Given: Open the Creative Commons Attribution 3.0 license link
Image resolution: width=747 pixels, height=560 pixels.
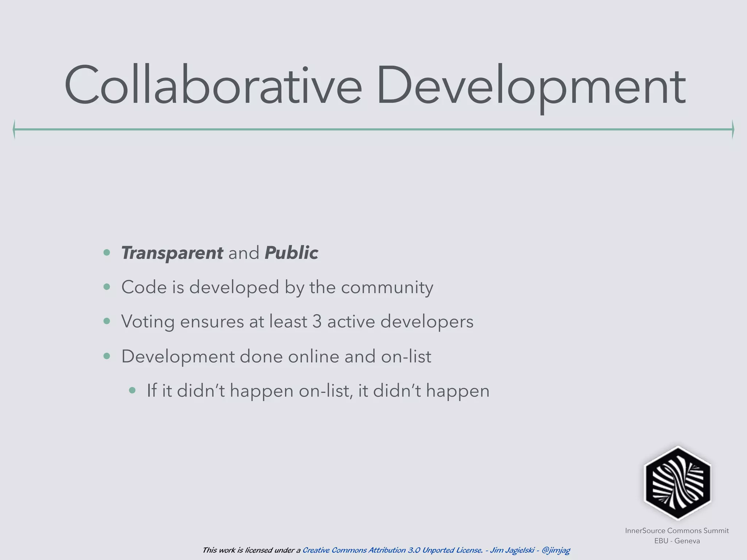Looking at the screenshot, I should 392,550.
